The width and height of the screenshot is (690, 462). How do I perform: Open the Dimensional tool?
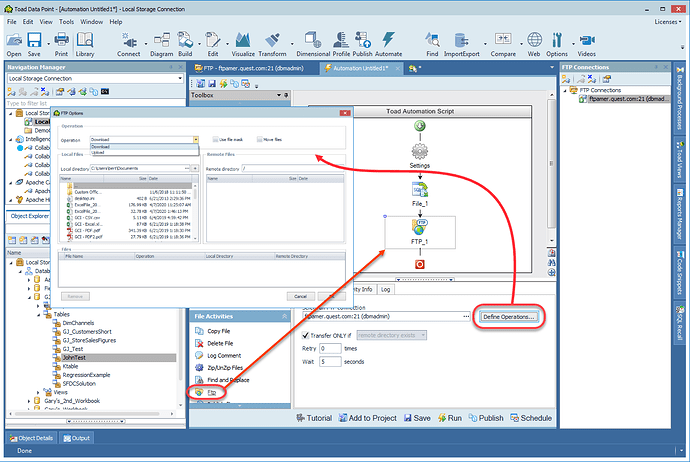tap(313, 44)
